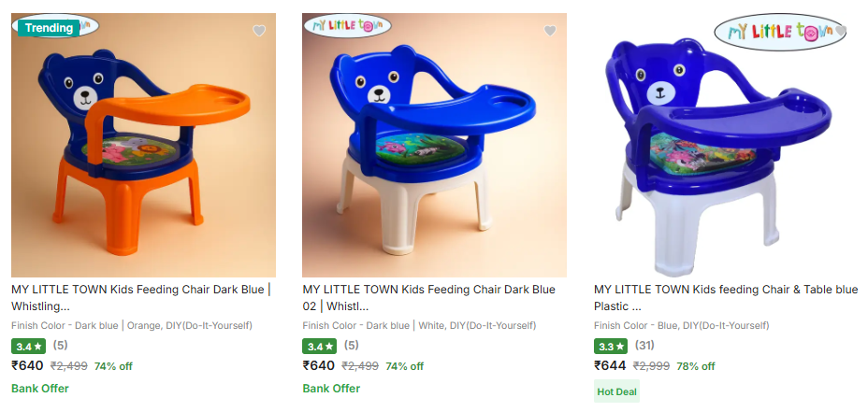The height and width of the screenshot is (412, 868).
Task: Open the right-most blue chair product image
Action: (725, 159)
